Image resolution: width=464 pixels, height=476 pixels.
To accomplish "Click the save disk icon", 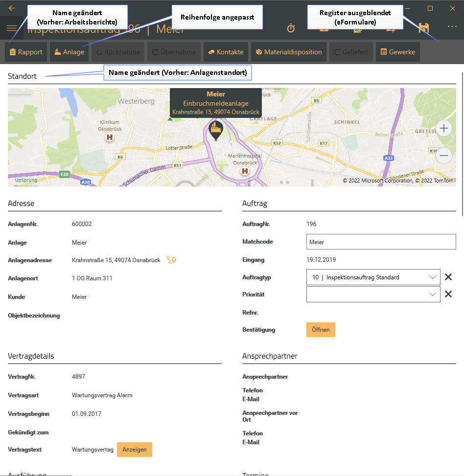I will [423, 28].
